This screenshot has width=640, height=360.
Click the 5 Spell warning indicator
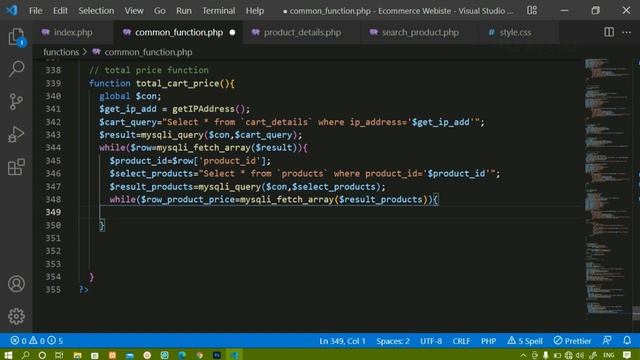pyautogui.click(x=525, y=340)
